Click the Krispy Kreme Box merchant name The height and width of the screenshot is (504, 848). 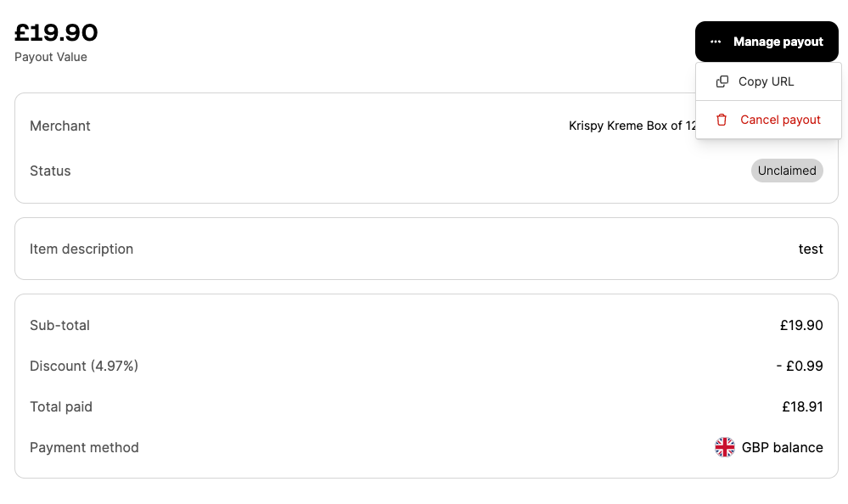[632, 126]
